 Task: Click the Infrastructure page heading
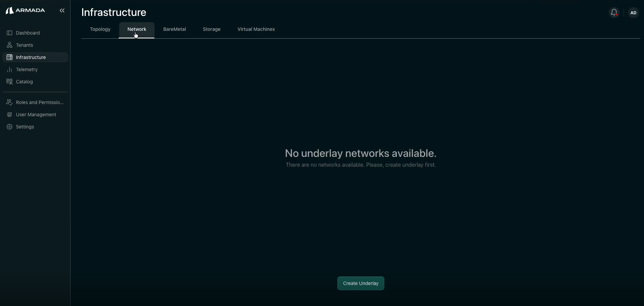point(114,13)
